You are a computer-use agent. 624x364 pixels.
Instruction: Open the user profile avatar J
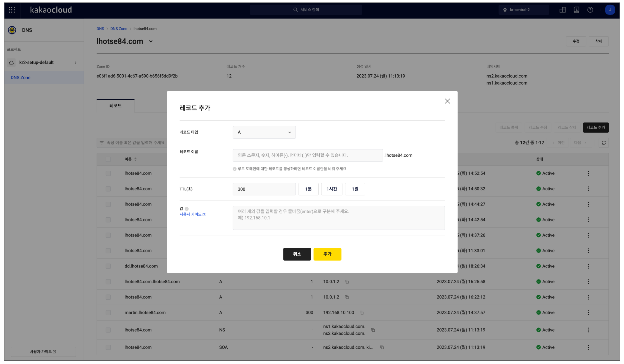(x=610, y=10)
